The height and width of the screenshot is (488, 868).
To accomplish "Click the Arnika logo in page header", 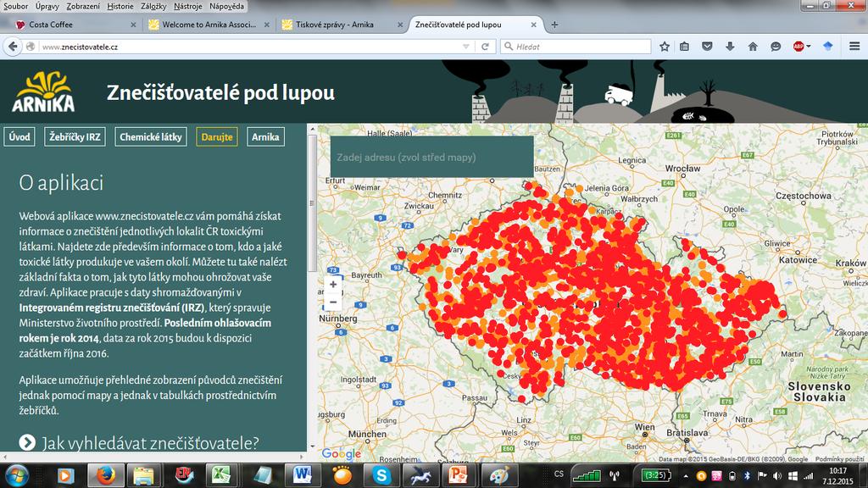I will pos(43,91).
